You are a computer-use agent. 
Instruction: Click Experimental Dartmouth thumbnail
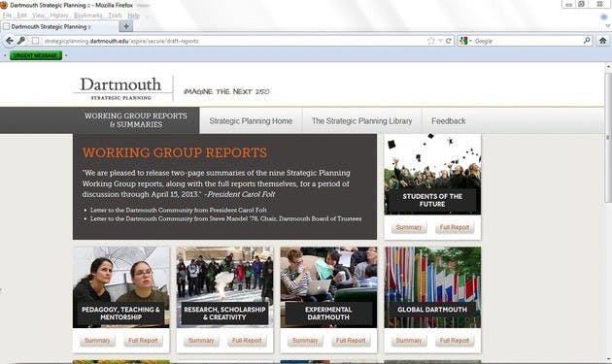pos(328,287)
